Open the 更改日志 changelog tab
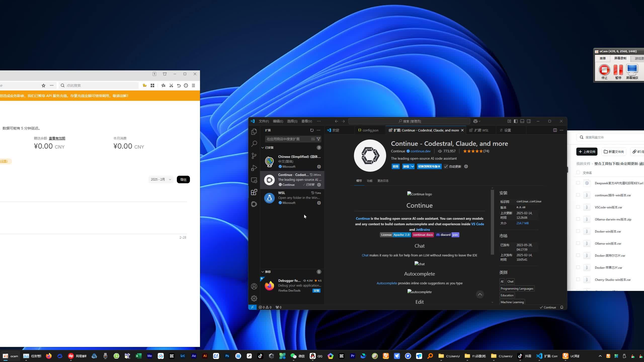 383,181
